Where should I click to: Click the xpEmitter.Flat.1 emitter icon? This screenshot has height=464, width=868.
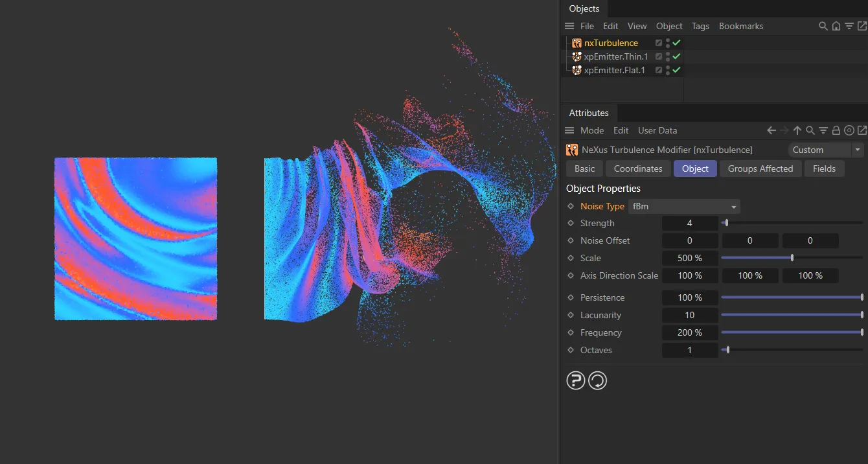[576, 70]
